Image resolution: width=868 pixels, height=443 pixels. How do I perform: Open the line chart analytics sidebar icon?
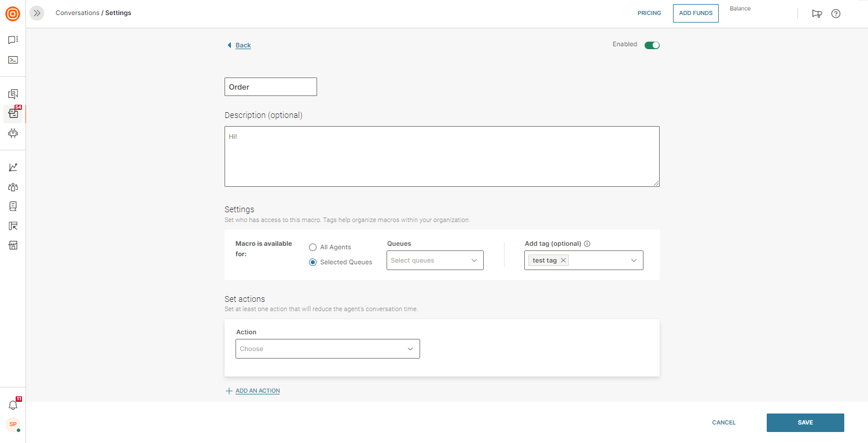13,167
